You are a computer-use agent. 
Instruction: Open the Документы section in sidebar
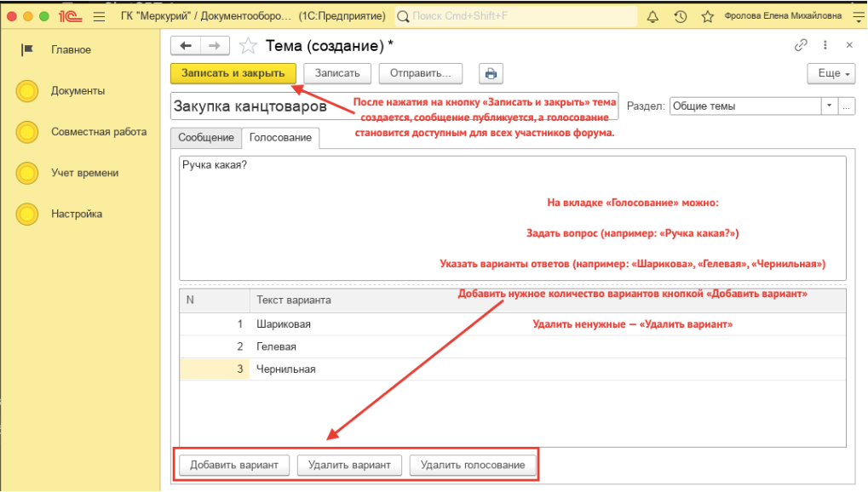click(78, 91)
